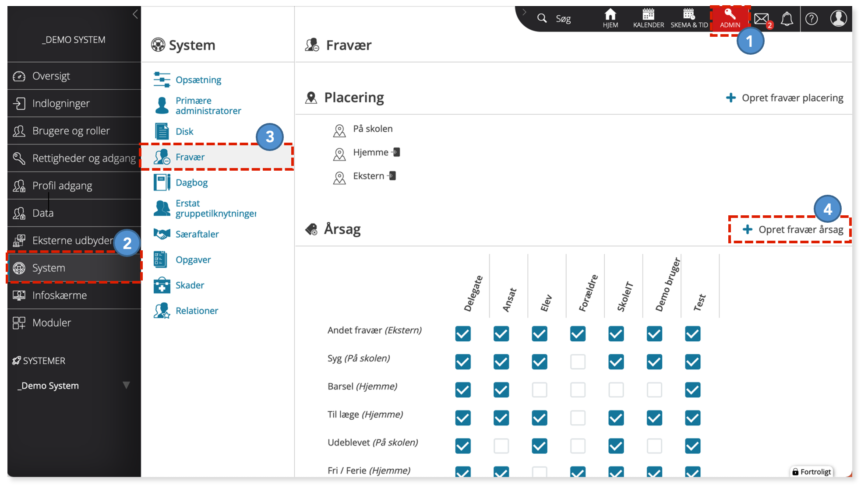Open the Opsætning link

[x=198, y=80]
